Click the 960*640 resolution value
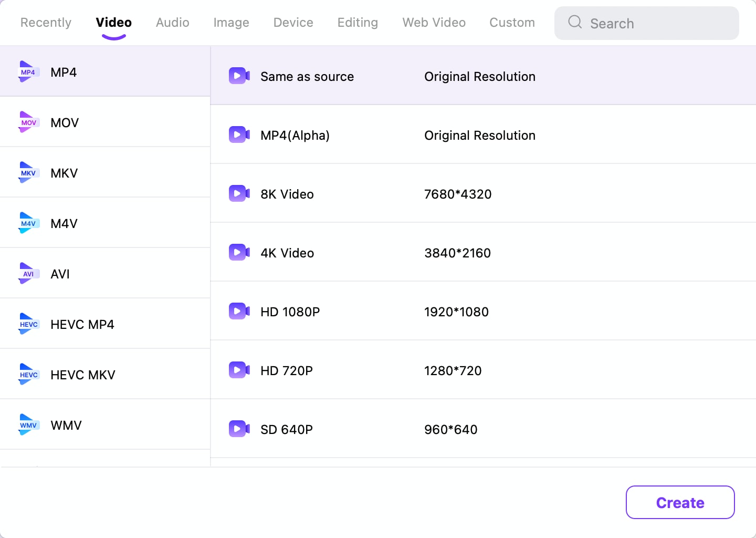 (451, 430)
